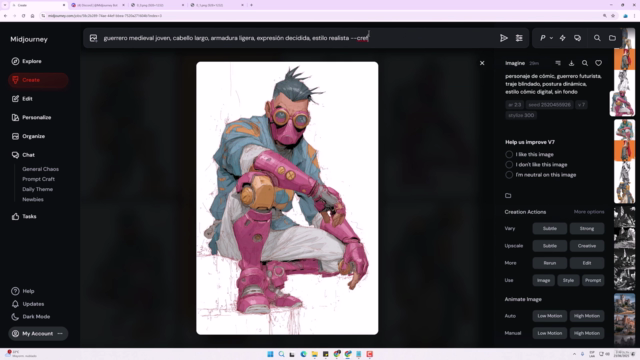The height and width of the screenshot is (360, 640).
Task: Select the castle village thumbnail at bottom
Action: click(x=624, y=303)
